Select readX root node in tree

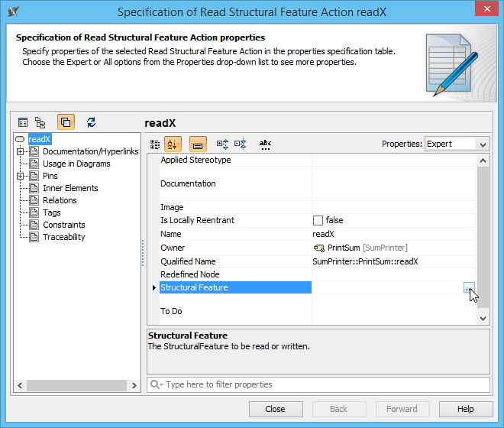pyautogui.click(x=39, y=139)
